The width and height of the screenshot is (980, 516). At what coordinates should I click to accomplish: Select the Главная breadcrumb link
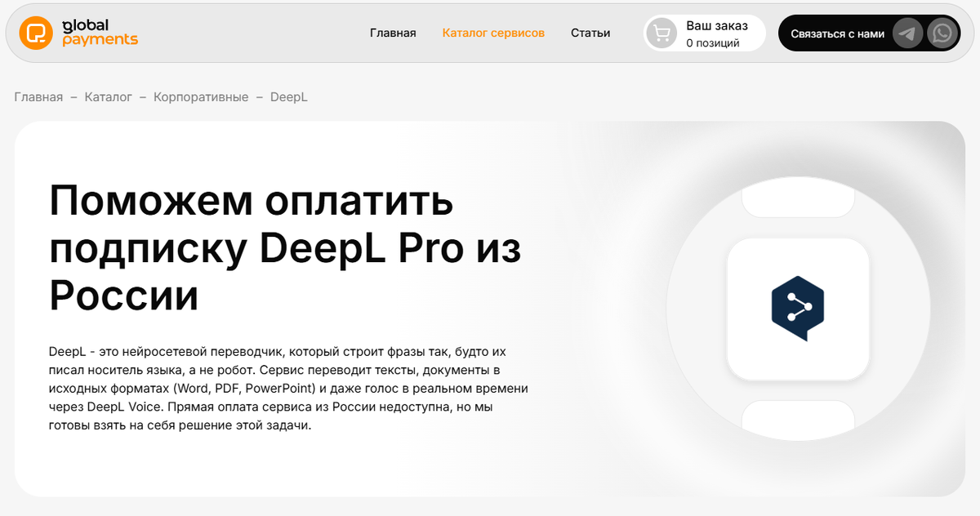pyautogui.click(x=38, y=97)
